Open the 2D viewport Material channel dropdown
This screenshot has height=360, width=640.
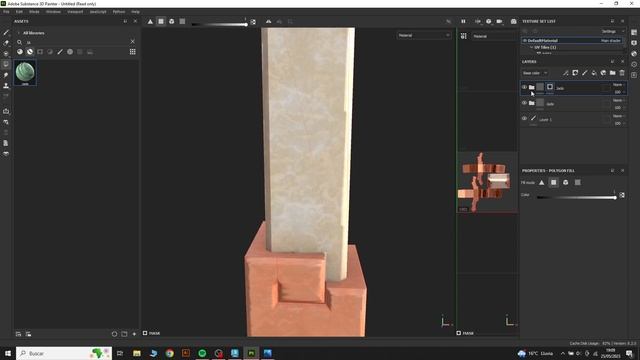tap(495, 36)
